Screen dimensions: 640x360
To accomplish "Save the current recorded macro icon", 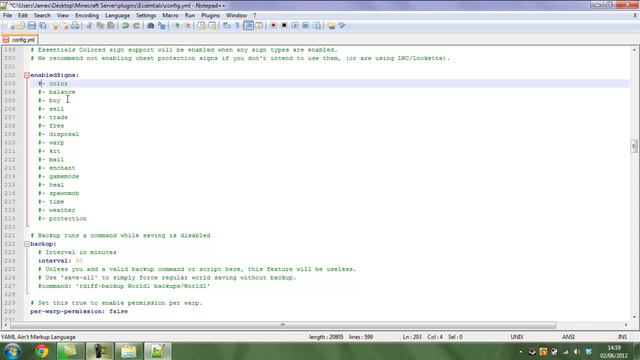I will [x=316, y=26].
